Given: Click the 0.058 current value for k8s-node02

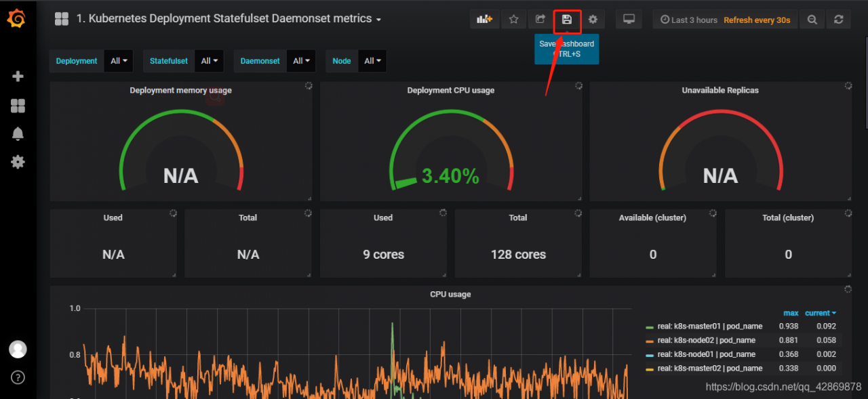Looking at the screenshot, I should tap(826, 340).
